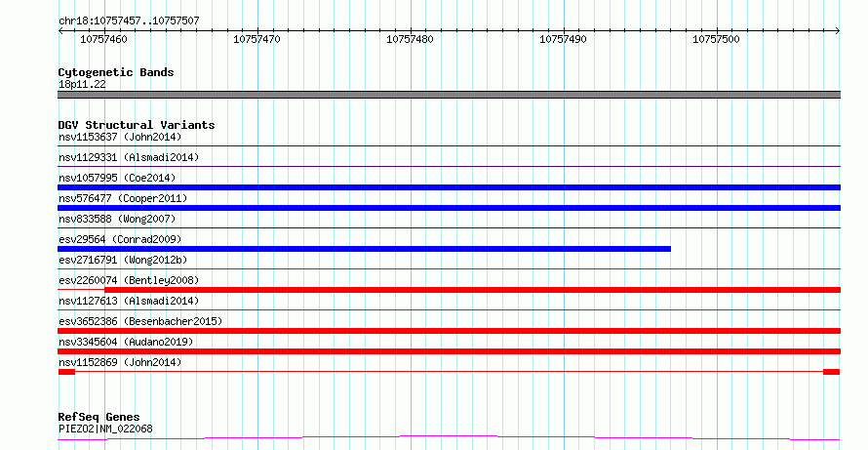This screenshot has width=868, height=450.
Task: Select variant nsv833588 (Wong2007)
Action: pyautogui.click(x=117, y=219)
